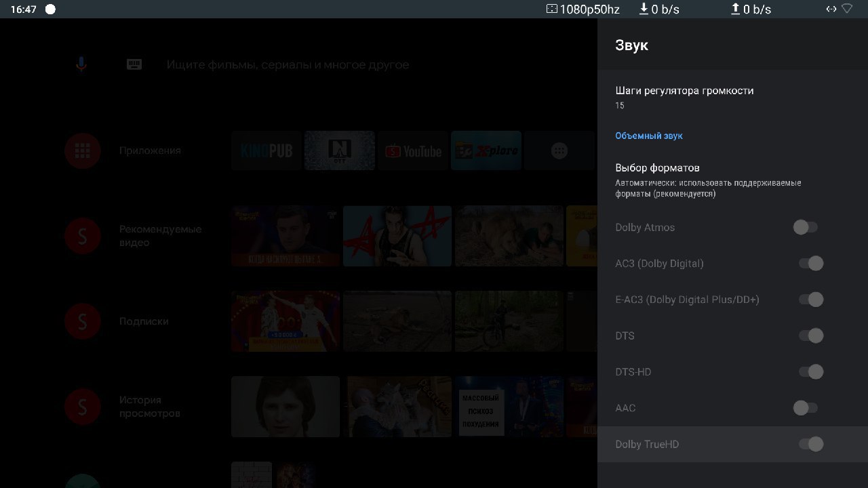The height and width of the screenshot is (488, 868).
Task: Open the subscriptions thumbnail with cyclist
Action: [509, 321]
